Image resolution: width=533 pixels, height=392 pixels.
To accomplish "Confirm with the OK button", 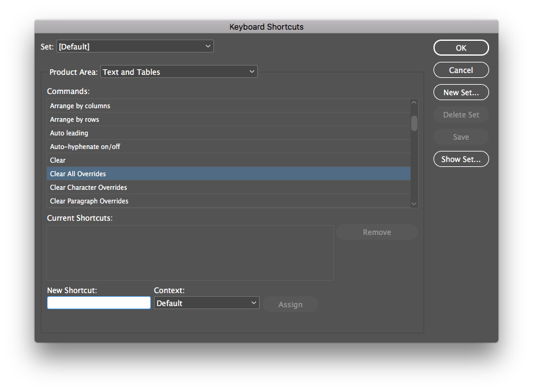I will pyautogui.click(x=461, y=48).
